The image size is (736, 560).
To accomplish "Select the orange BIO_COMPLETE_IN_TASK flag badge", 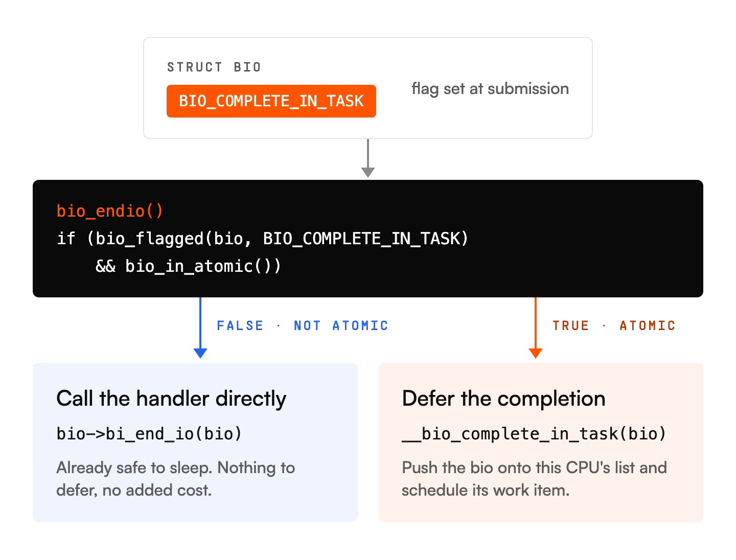I will coord(271,101).
